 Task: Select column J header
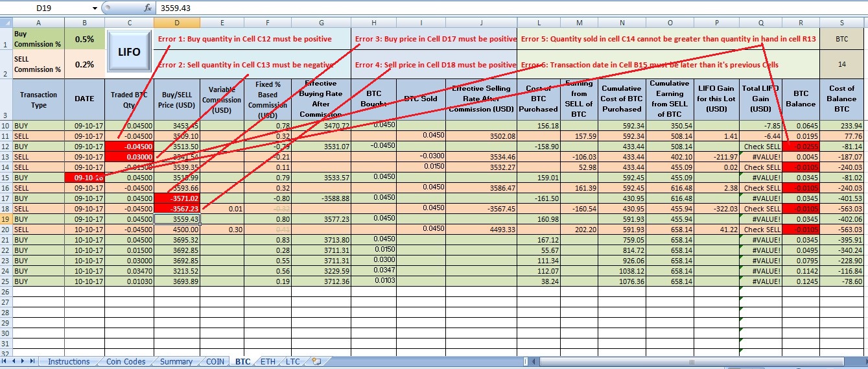[x=481, y=23]
